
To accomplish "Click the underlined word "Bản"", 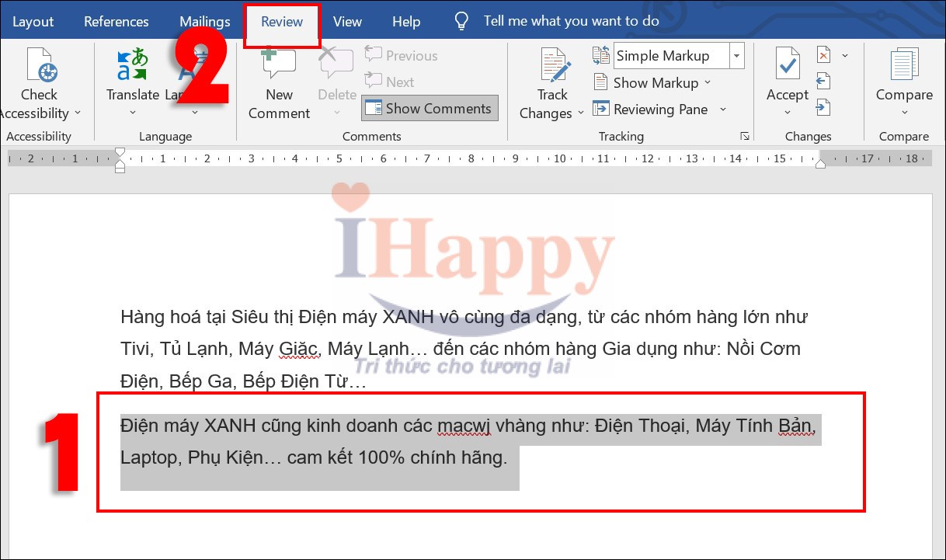I will (795, 426).
